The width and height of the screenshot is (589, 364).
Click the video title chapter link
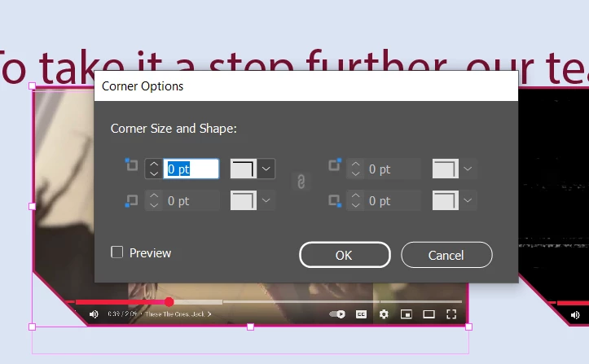(x=178, y=314)
